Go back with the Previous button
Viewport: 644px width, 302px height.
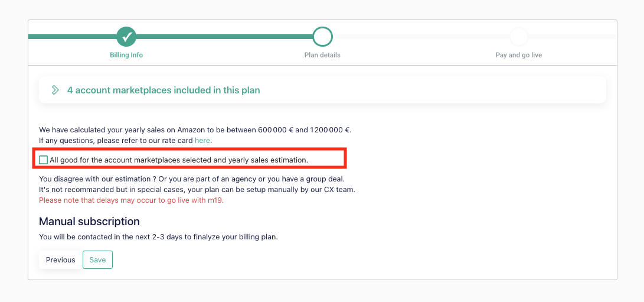pyautogui.click(x=61, y=259)
